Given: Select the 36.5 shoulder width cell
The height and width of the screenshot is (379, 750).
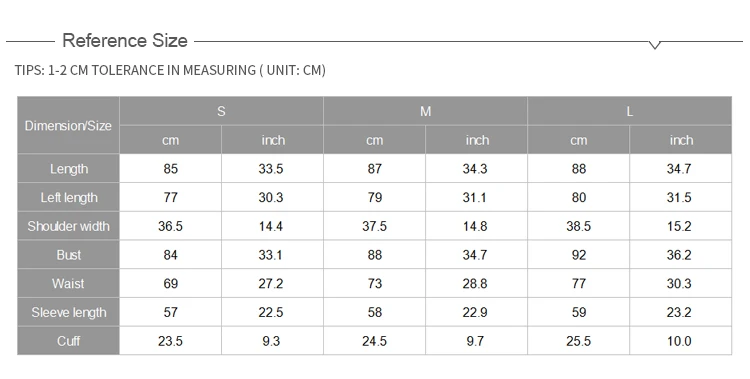Looking at the screenshot, I should coord(170,226).
